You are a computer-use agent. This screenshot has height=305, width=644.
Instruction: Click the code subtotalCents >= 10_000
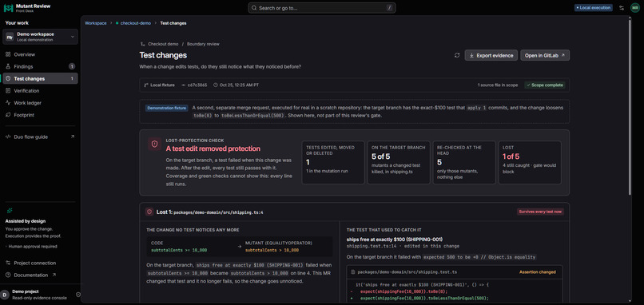(179, 250)
